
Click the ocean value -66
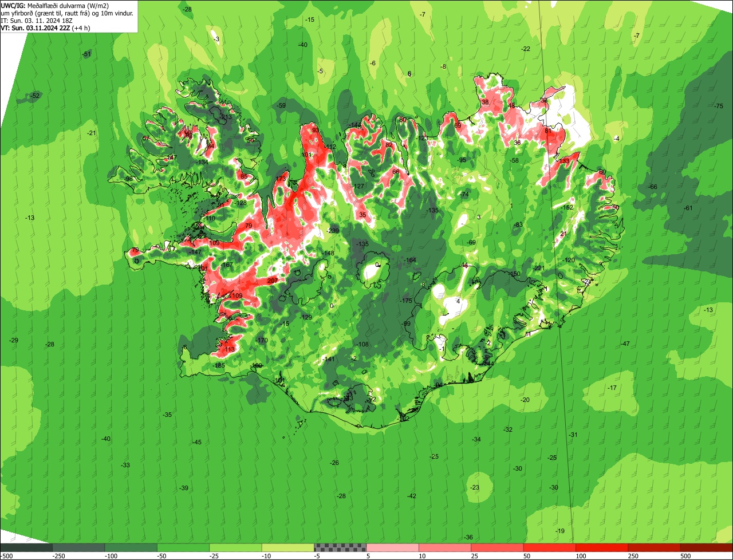[x=652, y=187]
